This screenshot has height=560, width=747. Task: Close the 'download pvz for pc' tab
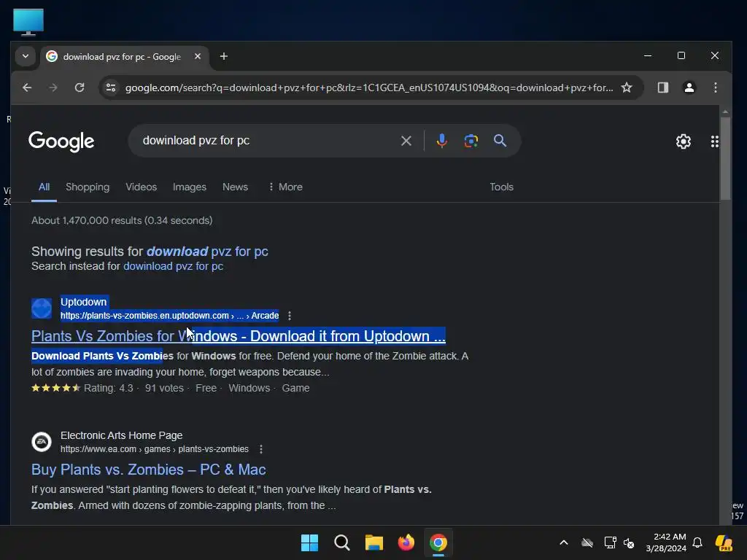[198, 56]
